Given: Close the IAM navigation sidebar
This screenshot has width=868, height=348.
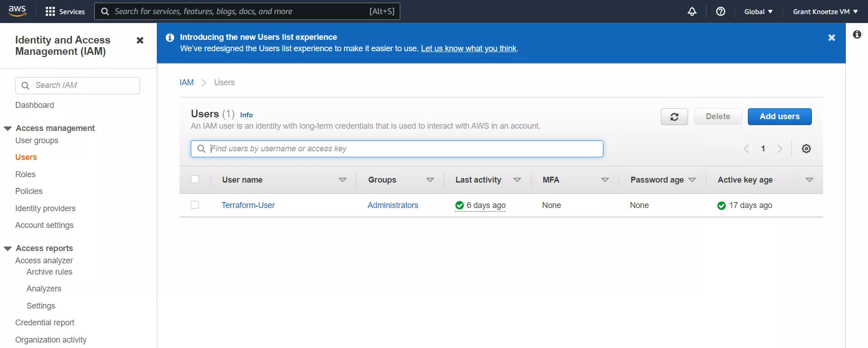Looking at the screenshot, I should (140, 40).
